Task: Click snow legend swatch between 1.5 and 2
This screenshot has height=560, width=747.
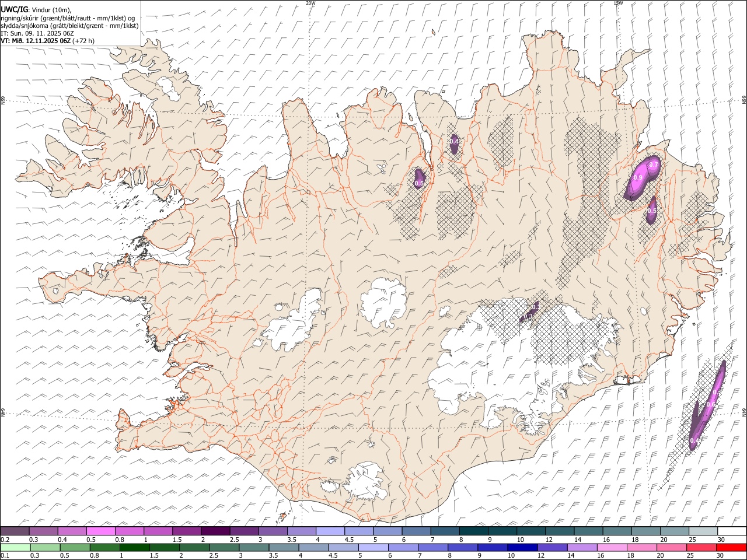Action: 187,531
